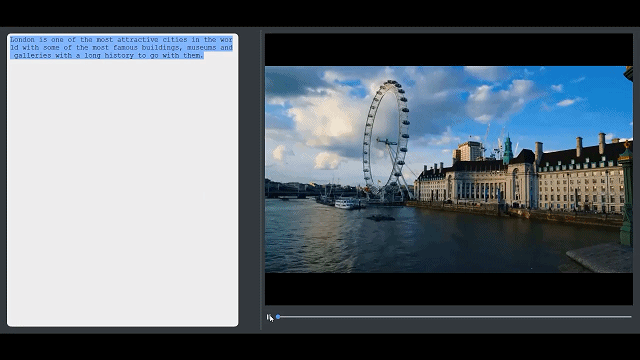Viewport: 640px width, 360px height.
Task: Seek to the middle of the video progress bar
Action: tap(454, 317)
